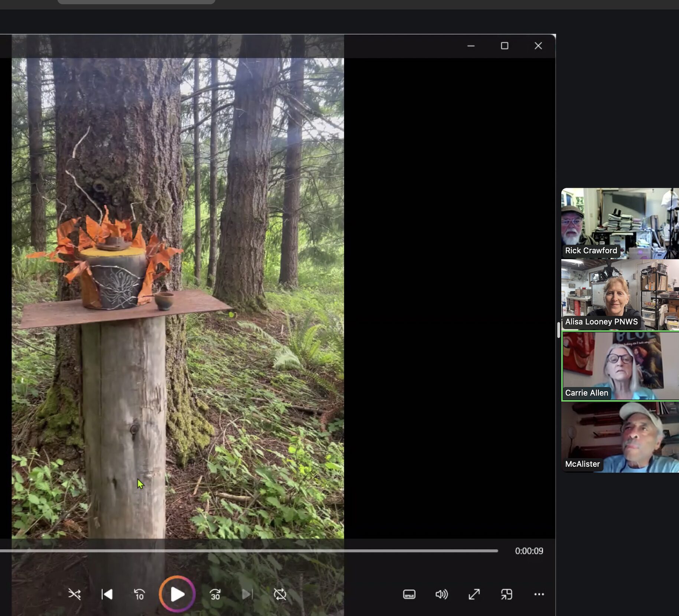Click the Alisa Looney PNWS name label
The width and height of the screenshot is (679, 616).
tap(601, 322)
